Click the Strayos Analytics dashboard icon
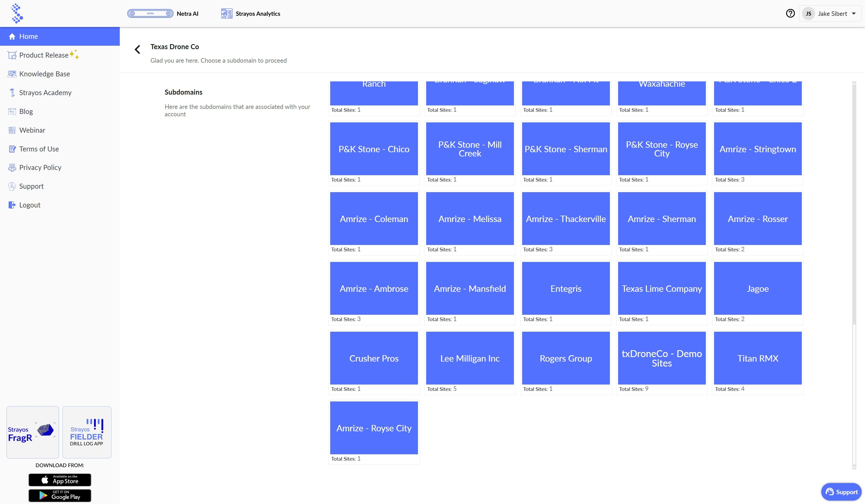 (x=227, y=13)
